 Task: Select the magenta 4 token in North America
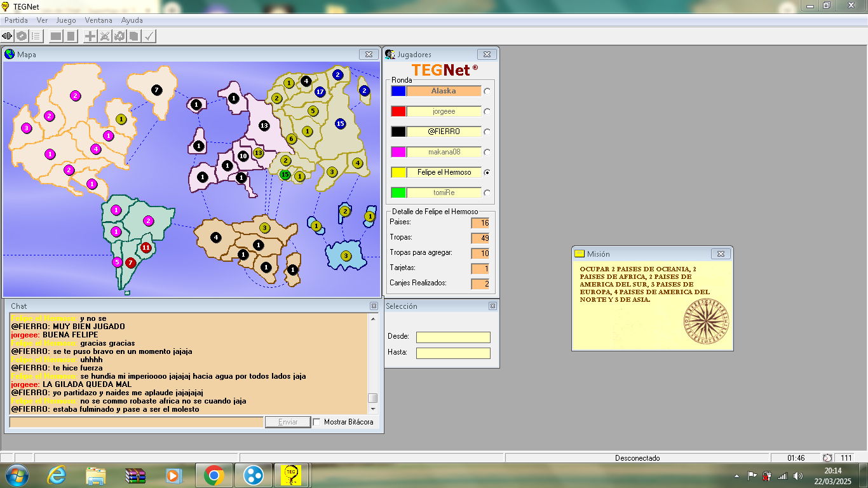(x=95, y=149)
